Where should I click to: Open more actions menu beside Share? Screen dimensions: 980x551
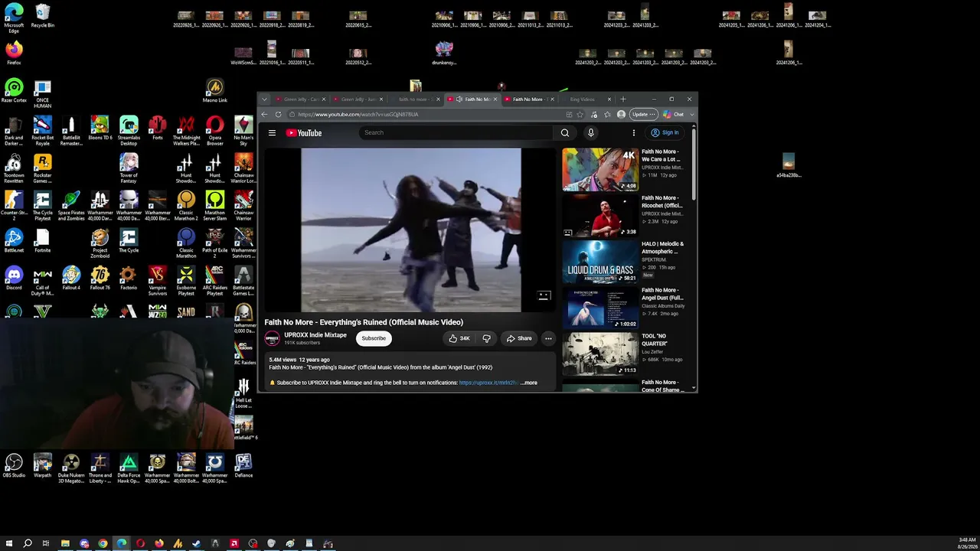[x=548, y=338]
